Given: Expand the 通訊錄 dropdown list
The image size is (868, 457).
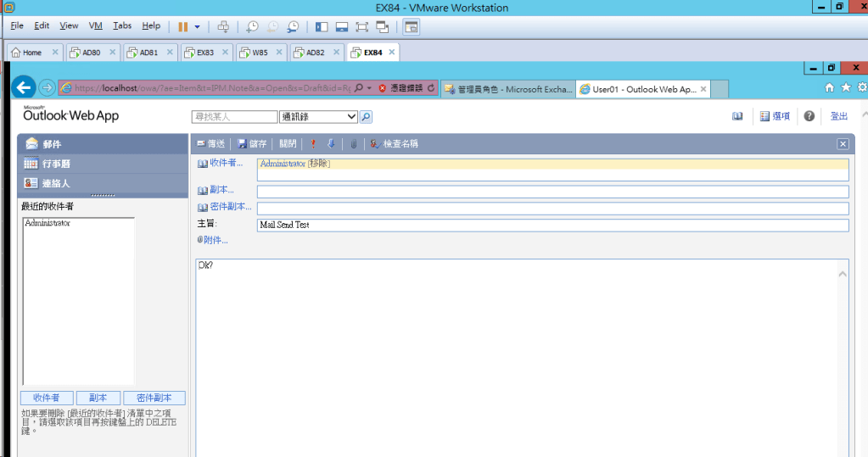Looking at the screenshot, I should pos(351,117).
